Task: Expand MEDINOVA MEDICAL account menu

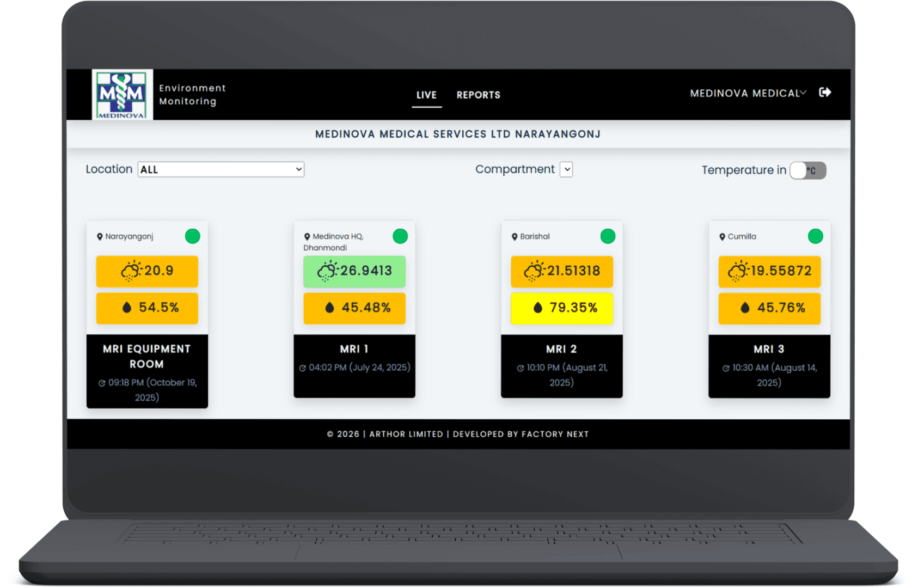Action: 748,93
